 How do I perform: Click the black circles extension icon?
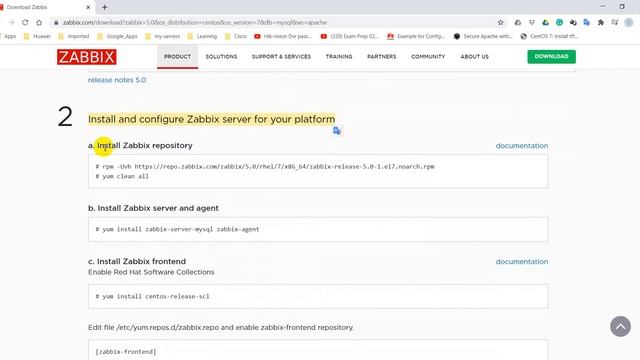pyautogui.click(x=573, y=22)
